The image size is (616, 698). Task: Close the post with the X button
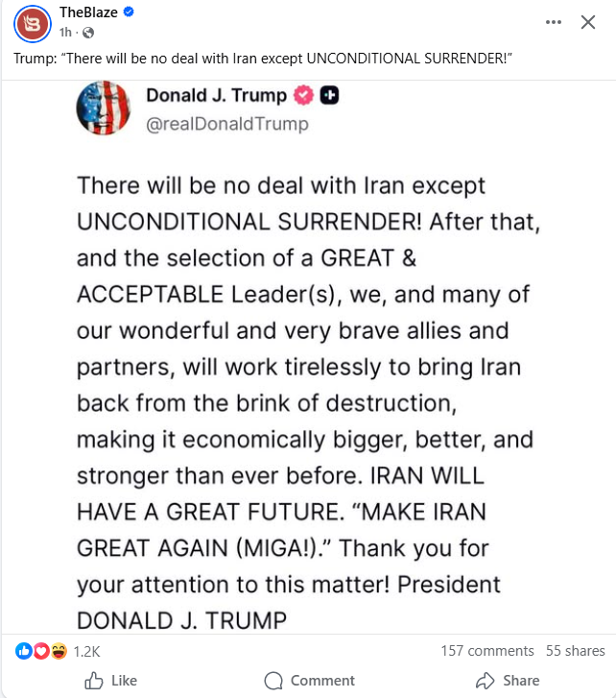[x=588, y=22]
